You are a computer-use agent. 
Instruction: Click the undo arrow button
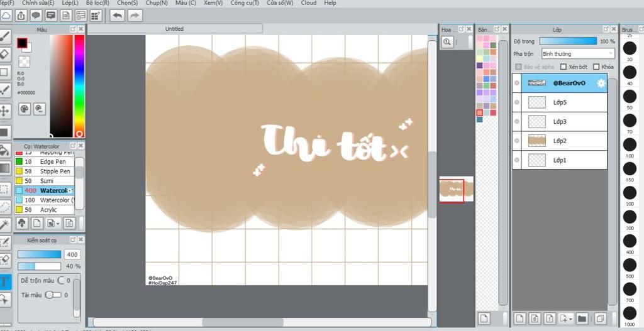[118, 16]
